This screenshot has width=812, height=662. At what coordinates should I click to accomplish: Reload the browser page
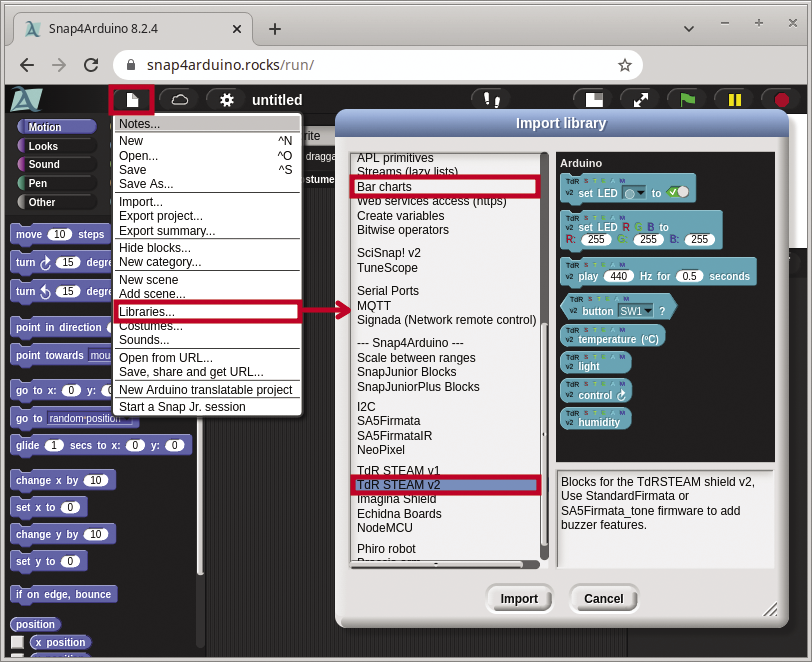91,65
